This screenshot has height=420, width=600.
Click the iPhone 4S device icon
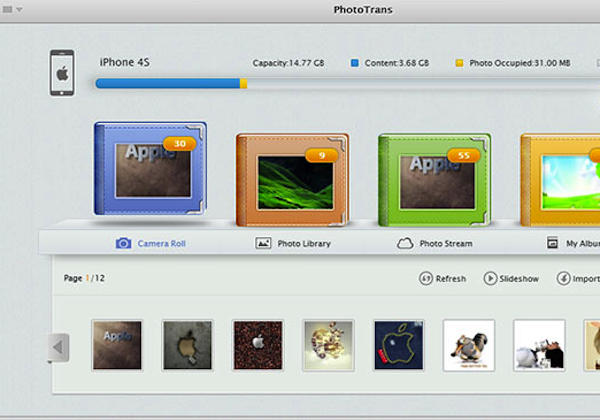click(x=63, y=74)
